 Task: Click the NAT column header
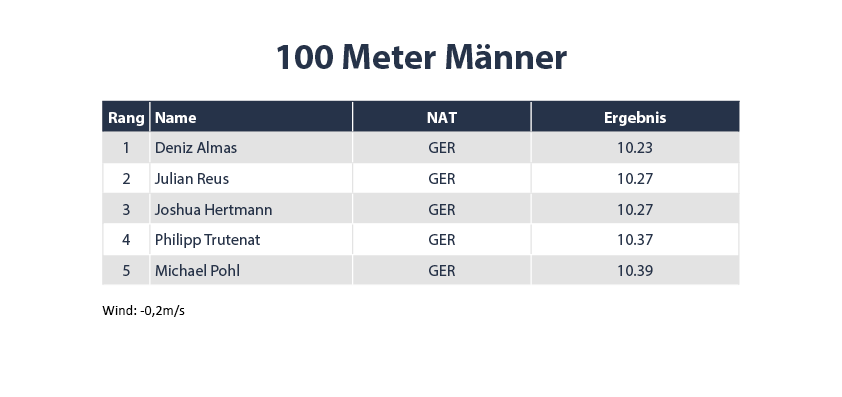tap(442, 117)
